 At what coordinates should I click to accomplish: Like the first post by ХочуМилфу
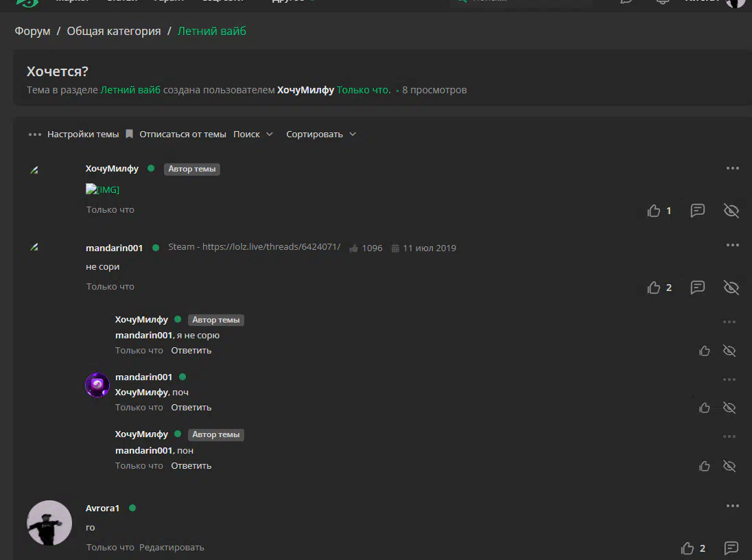tap(654, 211)
